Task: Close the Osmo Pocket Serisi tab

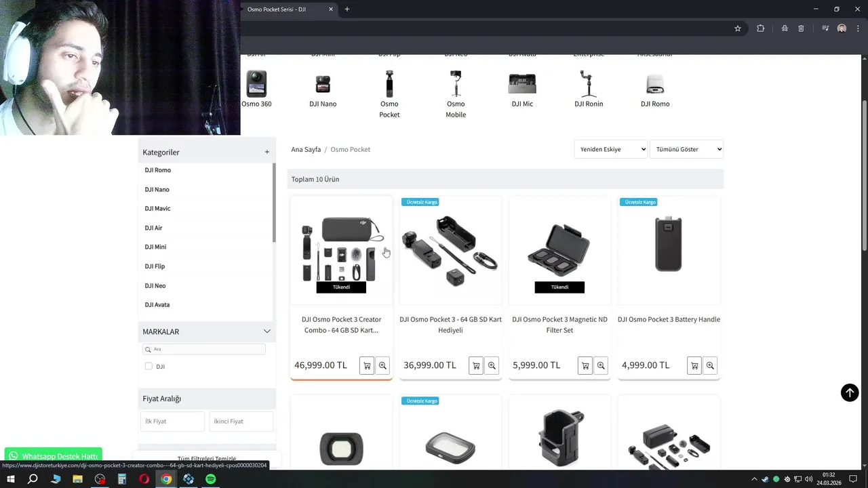Action: click(331, 9)
